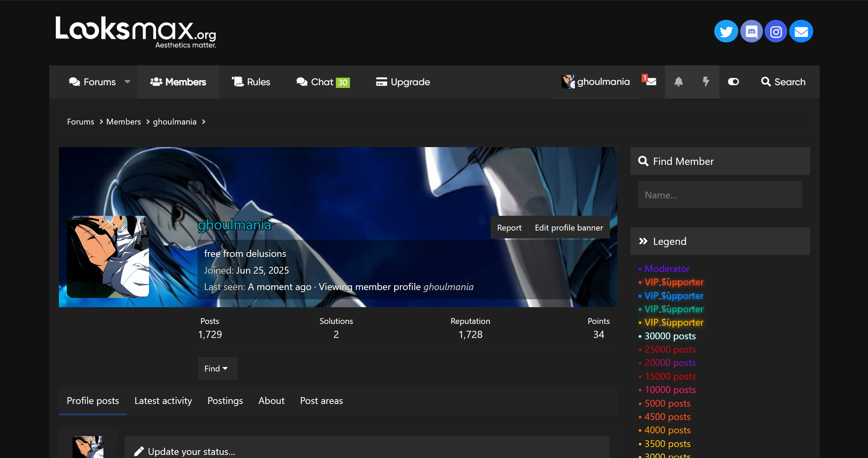The height and width of the screenshot is (458, 868).
Task: Click the 5000 posts legend entry
Action: pos(667,404)
